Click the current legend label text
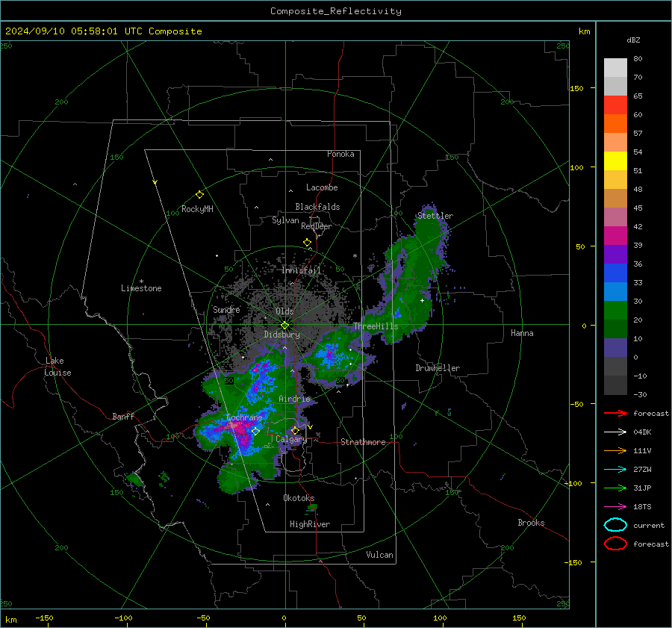 coord(649,525)
